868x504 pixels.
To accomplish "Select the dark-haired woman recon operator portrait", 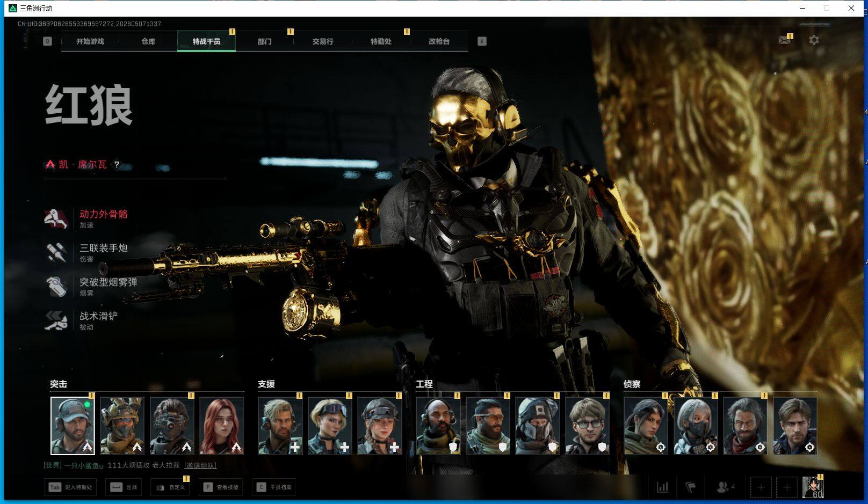I will point(646,426).
